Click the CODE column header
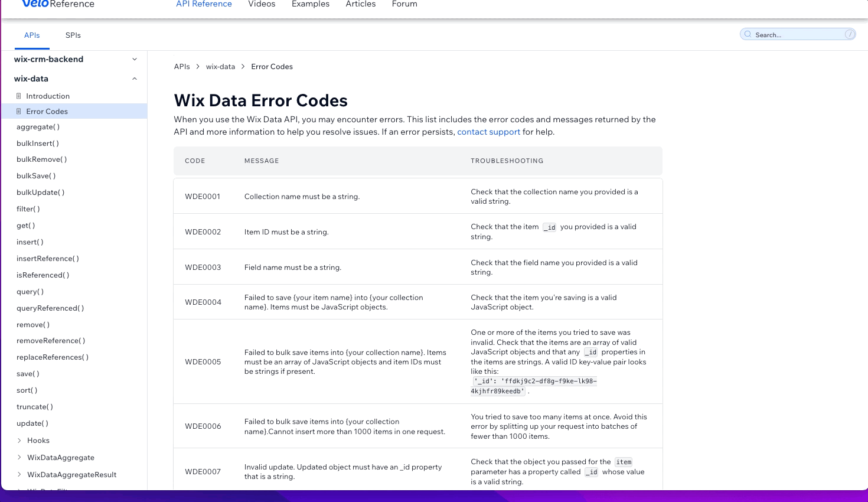868x502 pixels. click(195, 161)
